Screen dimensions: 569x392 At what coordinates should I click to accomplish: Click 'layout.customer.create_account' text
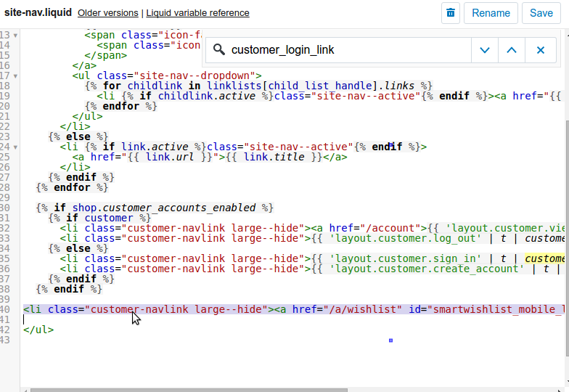427,269
